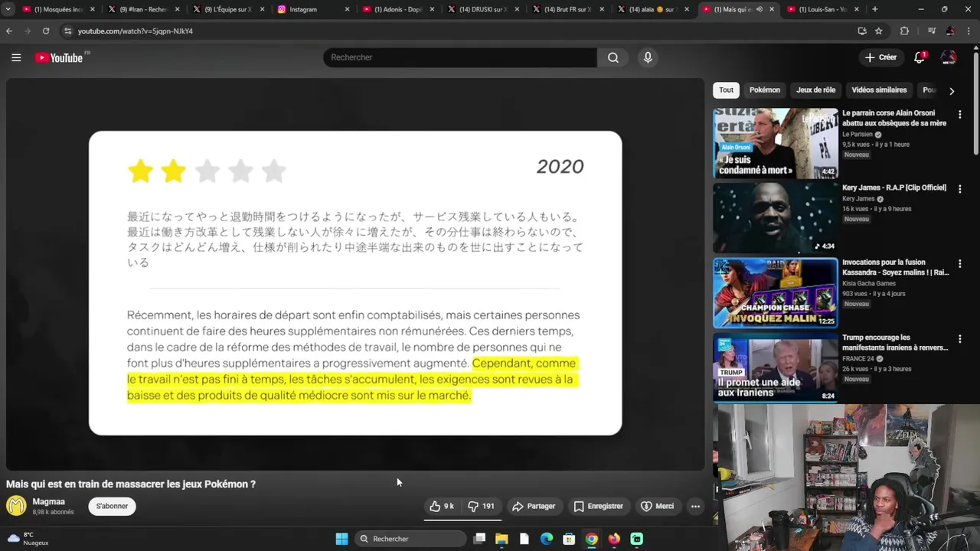Open options for Kassandra fusion video
Screen dimensions: 980x551
pos(959,264)
